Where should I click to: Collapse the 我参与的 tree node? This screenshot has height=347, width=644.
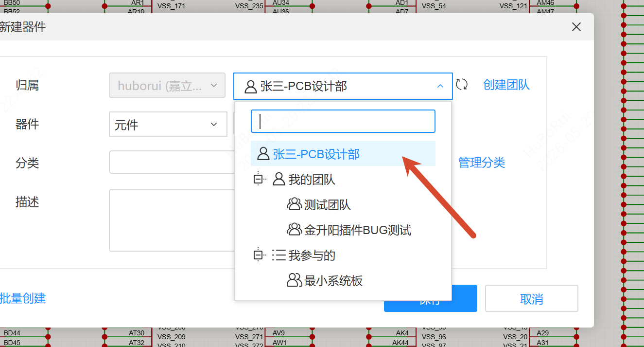[x=258, y=255]
